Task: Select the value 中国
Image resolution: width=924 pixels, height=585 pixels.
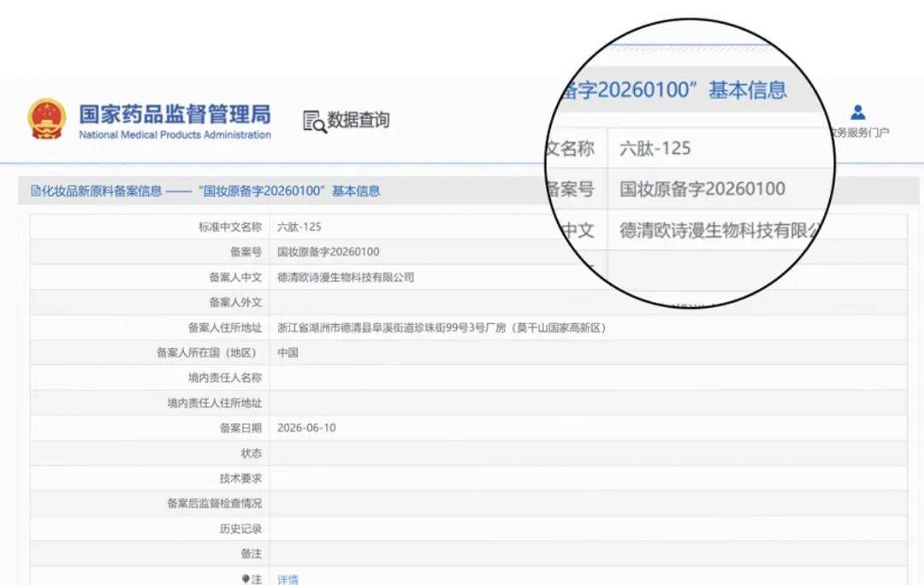Action: point(287,352)
